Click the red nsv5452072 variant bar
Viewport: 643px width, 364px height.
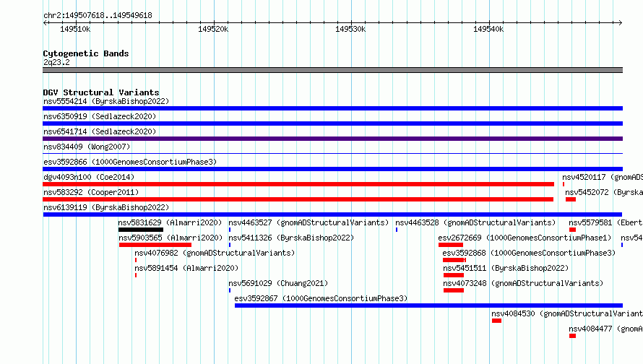pyautogui.click(x=571, y=199)
